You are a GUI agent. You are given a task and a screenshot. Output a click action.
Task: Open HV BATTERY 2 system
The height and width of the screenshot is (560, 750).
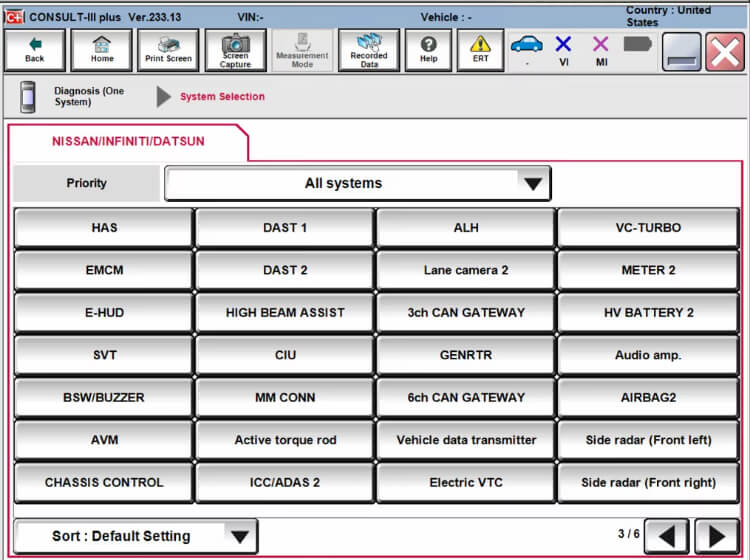click(648, 313)
